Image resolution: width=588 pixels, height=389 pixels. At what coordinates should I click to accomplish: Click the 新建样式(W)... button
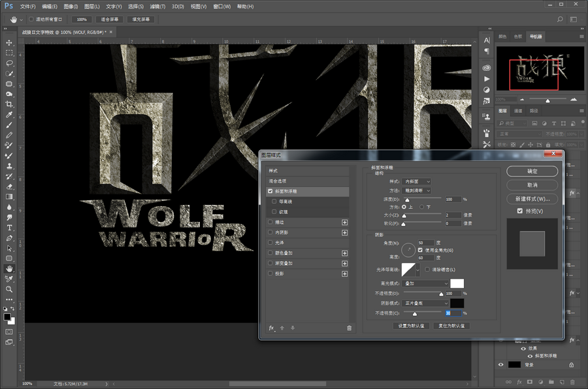(532, 198)
